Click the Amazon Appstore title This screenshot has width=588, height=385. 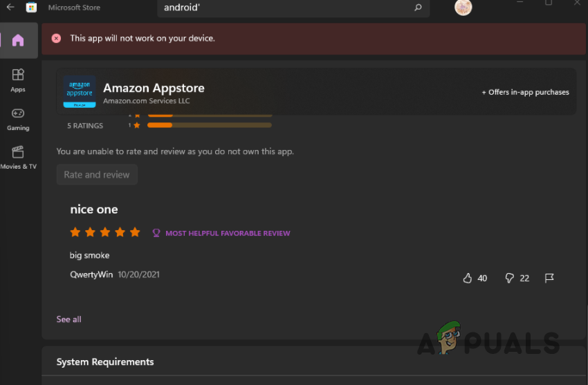pyautogui.click(x=154, y=88)
